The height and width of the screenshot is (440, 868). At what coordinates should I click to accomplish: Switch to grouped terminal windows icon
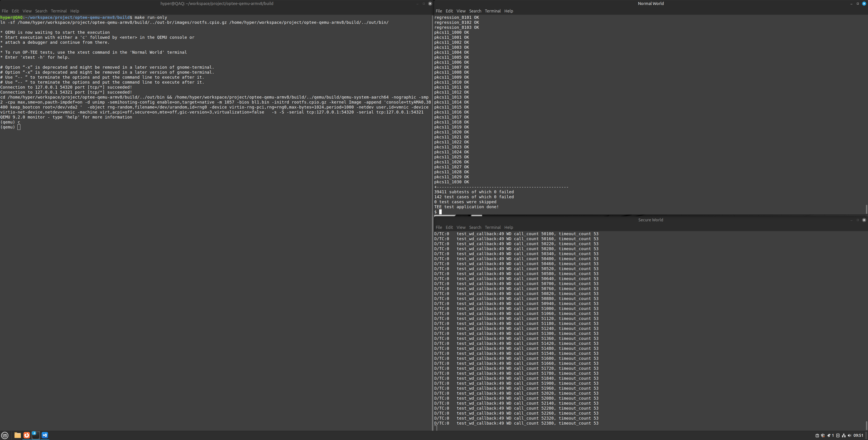35,435
